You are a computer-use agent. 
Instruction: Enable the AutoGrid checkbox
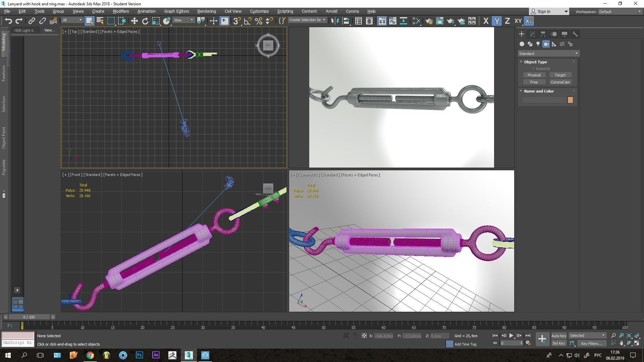pos(533,69)
